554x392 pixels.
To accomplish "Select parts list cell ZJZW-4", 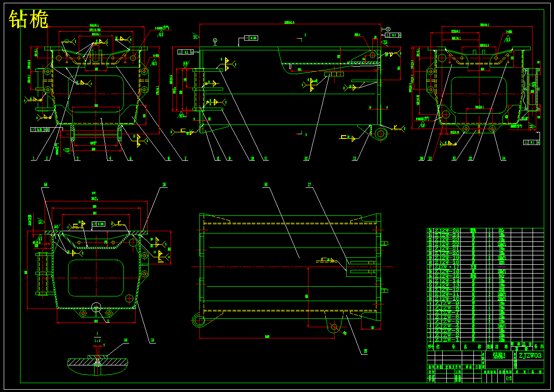I will pos(447,326).
